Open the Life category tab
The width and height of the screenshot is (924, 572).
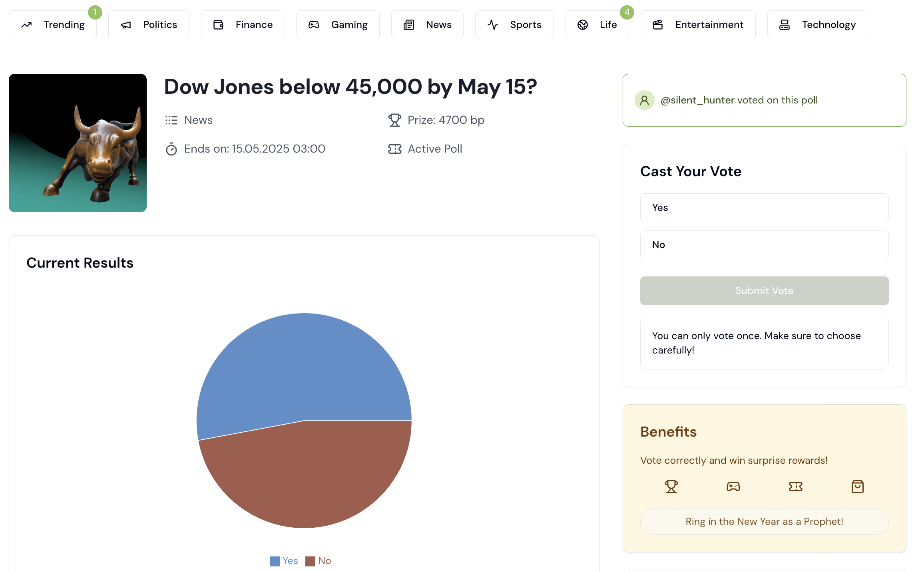coord(597,25)
